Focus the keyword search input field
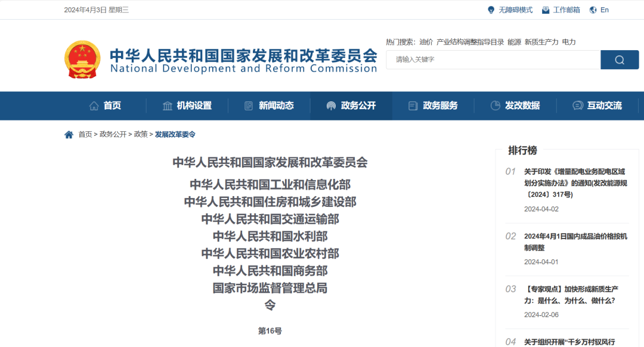Image resolution: width=644 pixels, height=347 pixels. pos(493,60)
